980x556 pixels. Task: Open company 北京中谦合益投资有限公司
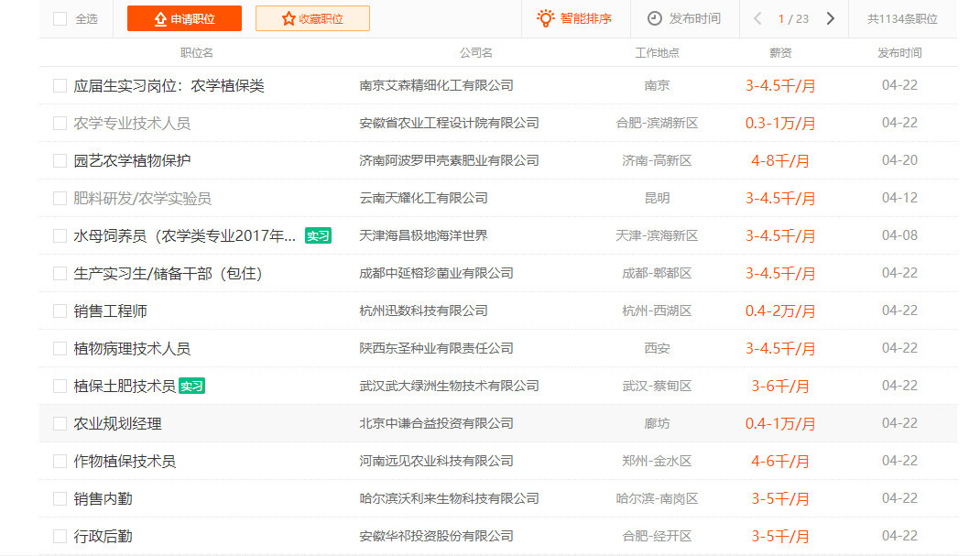(436, 423)
